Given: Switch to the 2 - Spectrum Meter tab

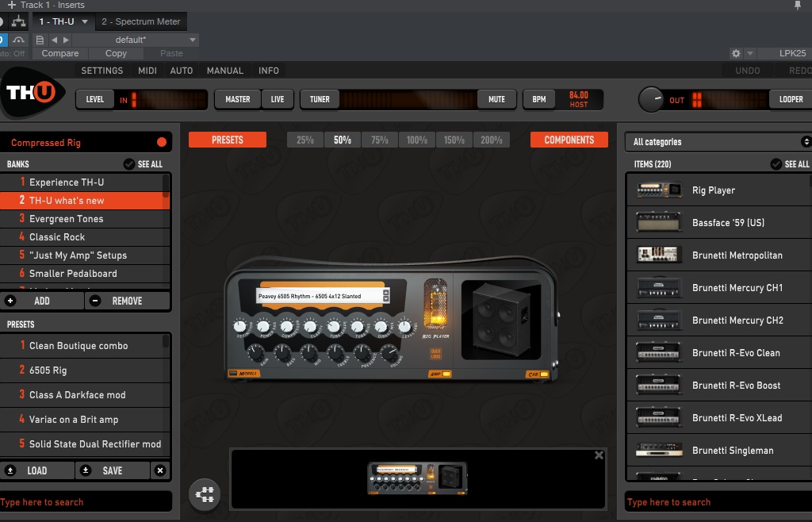Looking at the screenshot, I should click(141, 21).
